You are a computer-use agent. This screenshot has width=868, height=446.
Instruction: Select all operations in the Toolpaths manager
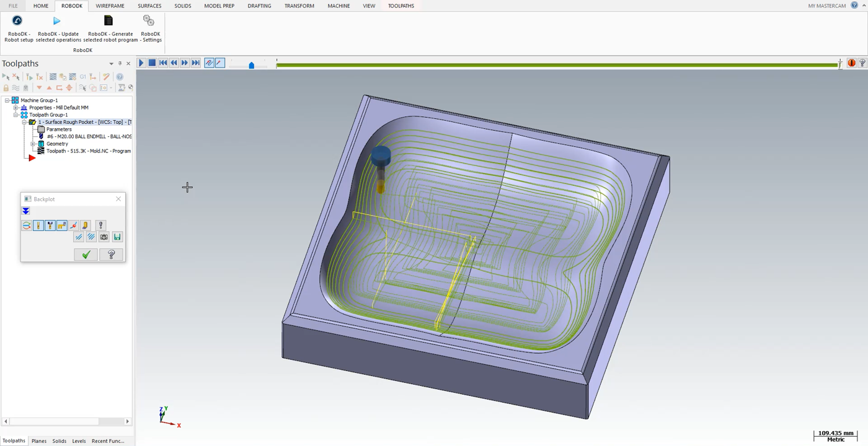point(6,76)
